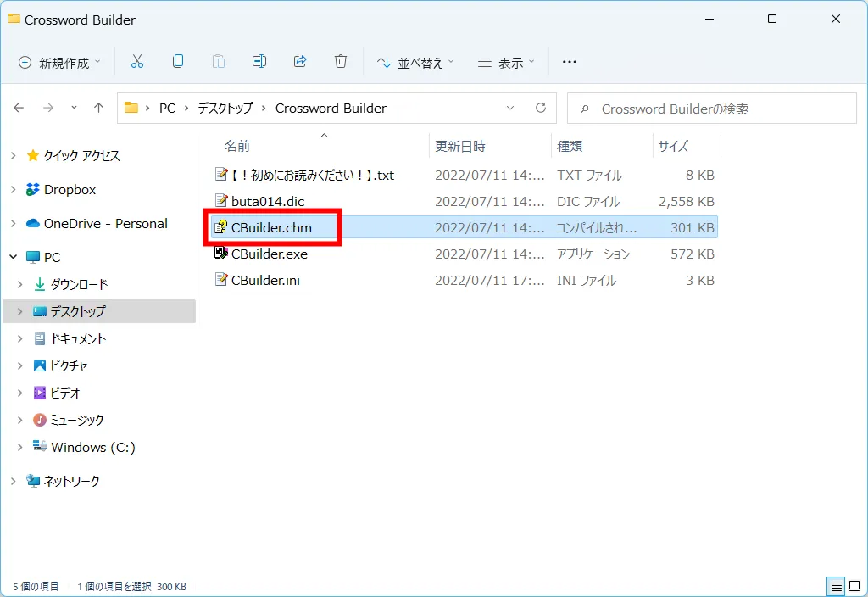
Task: Open the 表示 view dropdown
Action: 506,63
